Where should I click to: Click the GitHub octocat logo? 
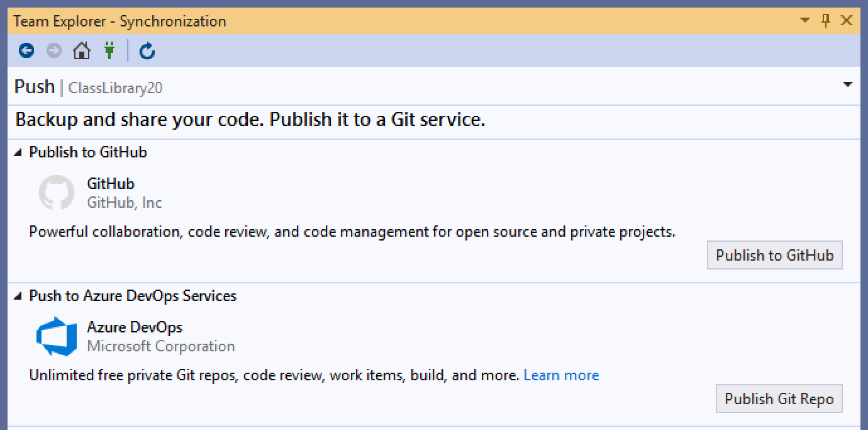57,193
